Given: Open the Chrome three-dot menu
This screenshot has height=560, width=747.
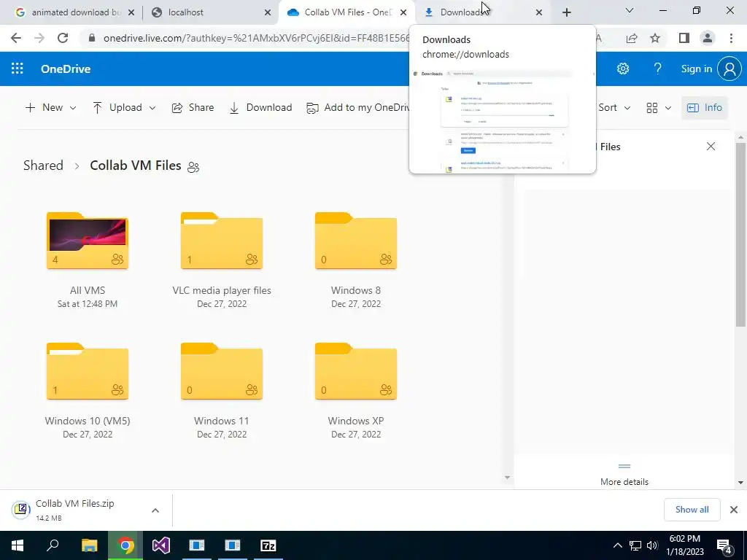Looking at the screenshot, I should [731, 38].
